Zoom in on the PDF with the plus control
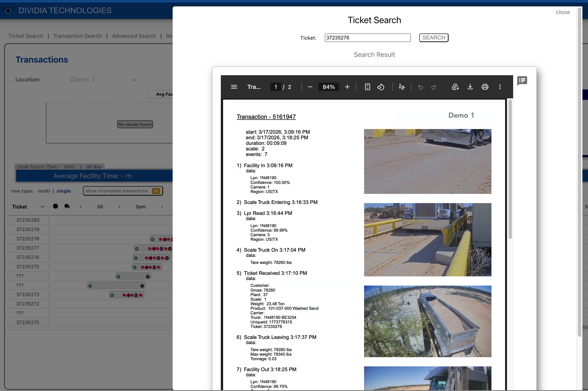 [347, 87]
